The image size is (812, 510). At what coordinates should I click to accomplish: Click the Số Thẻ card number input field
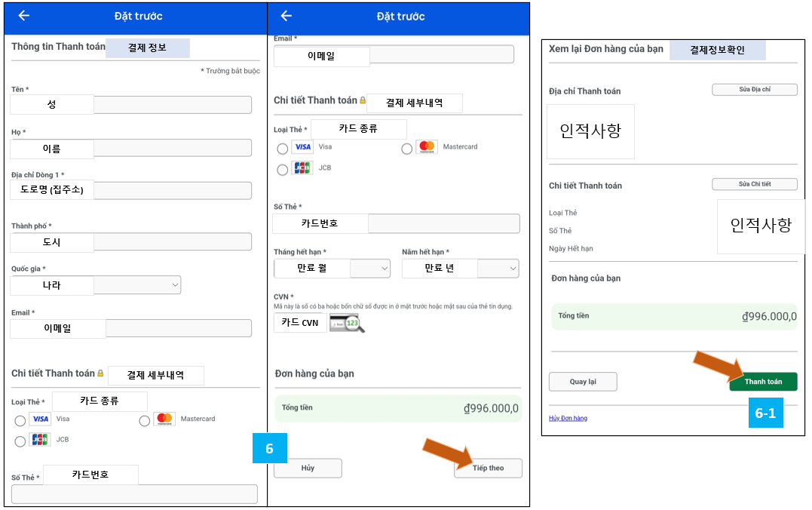pyautogui.click(x=445, y=223)
